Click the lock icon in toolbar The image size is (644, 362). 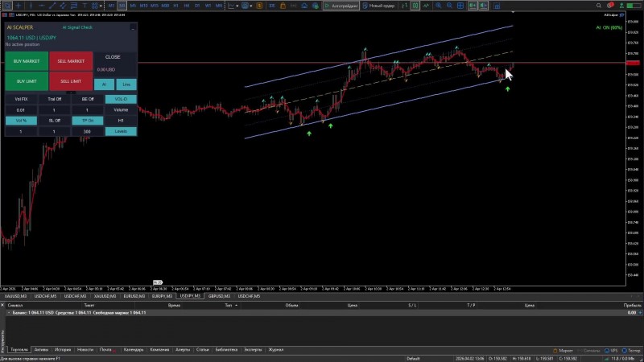(283, 6)
